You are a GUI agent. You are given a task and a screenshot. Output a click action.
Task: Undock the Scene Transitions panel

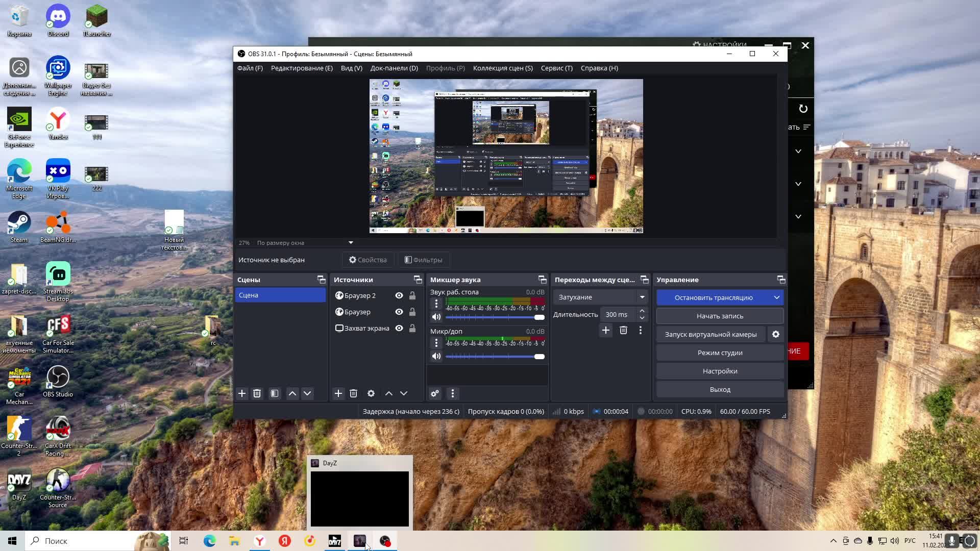click(645, 280)
